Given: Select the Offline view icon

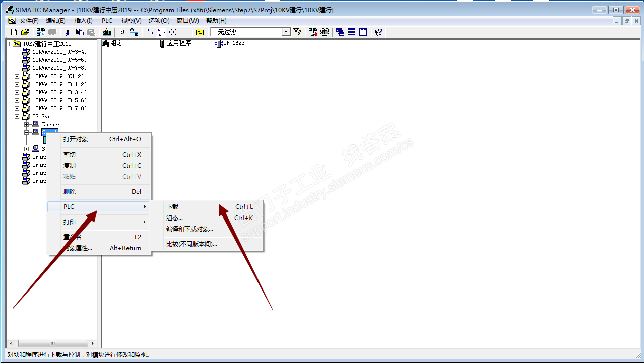Looking at the screenshot, I should (x=134, y=32).
